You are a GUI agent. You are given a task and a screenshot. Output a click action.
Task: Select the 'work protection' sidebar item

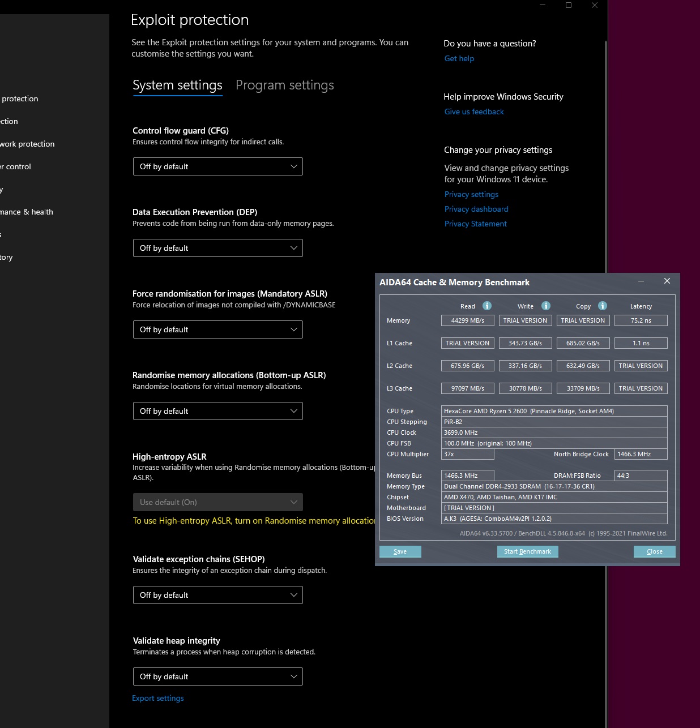tap(27, 144)
